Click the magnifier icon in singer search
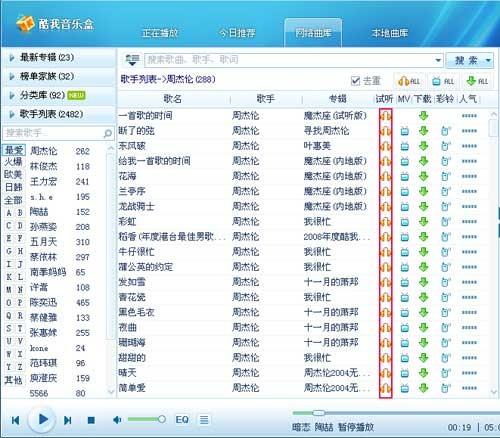 [107, 133]
